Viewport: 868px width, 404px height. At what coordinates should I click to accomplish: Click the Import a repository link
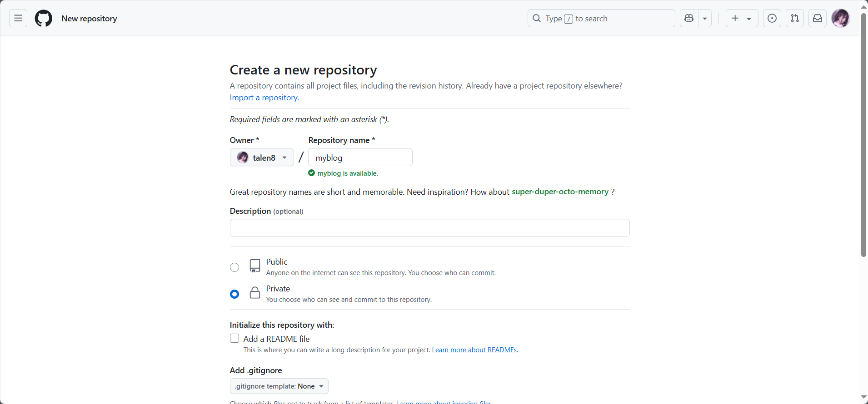coord(264,98)
